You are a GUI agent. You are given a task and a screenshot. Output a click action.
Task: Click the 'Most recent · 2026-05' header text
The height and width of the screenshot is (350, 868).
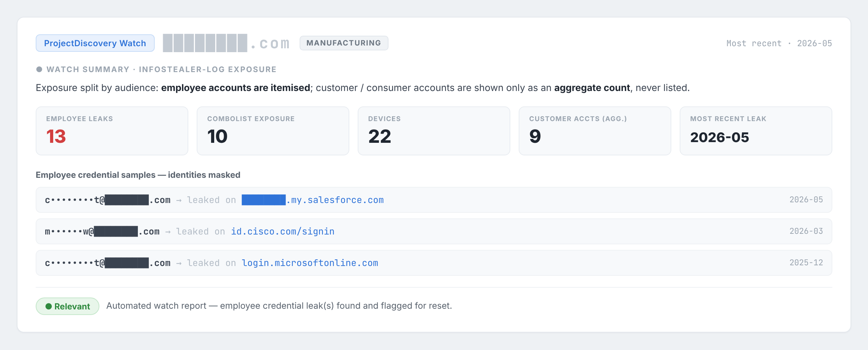[779, 43]
